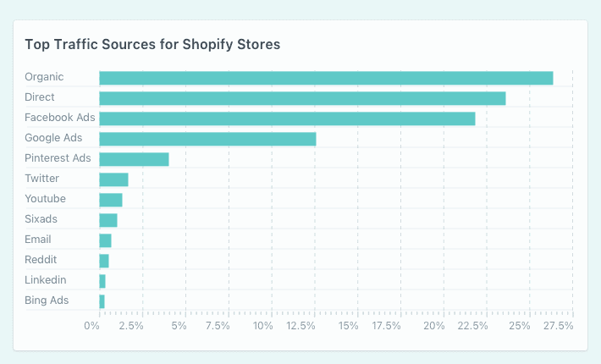
Task: Select the Reddit bar
Action: (x=104, y=261)
